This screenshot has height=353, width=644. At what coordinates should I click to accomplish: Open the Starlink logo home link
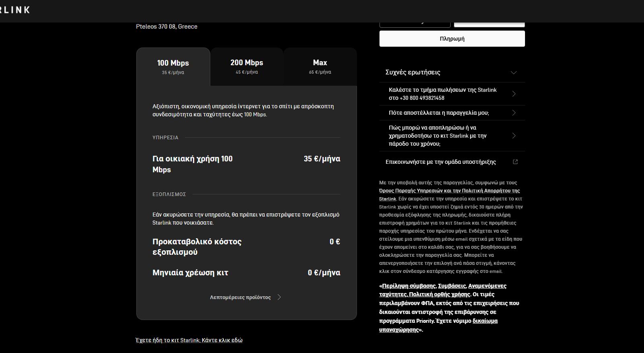tap(14, 10)
